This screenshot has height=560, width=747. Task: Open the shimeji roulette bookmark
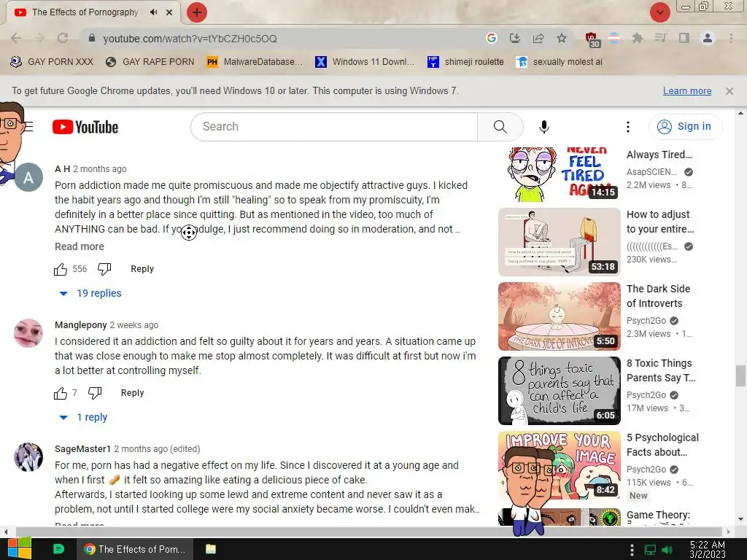465,62
